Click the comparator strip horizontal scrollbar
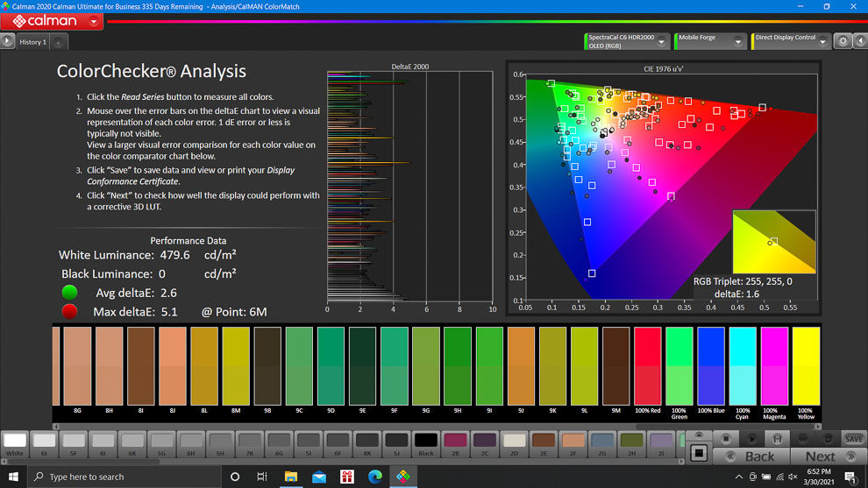The width and height of the screenshot is (868, 488). point(438,427)
